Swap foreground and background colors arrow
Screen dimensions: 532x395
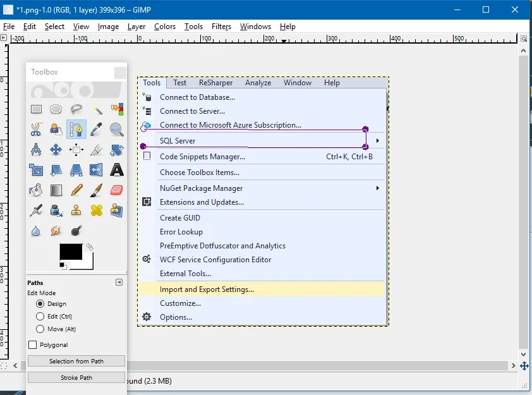pyautogui.click(x=90, y=247)
